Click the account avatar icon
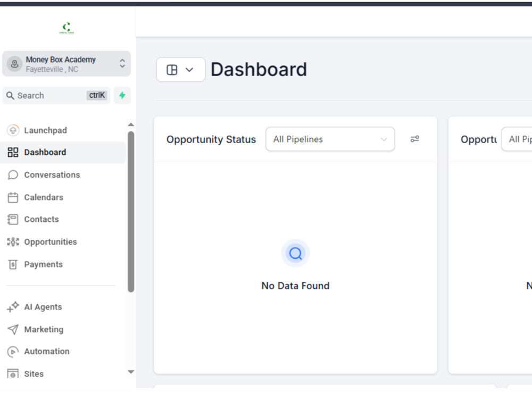 pyautogui.click(x=14, y=64)
